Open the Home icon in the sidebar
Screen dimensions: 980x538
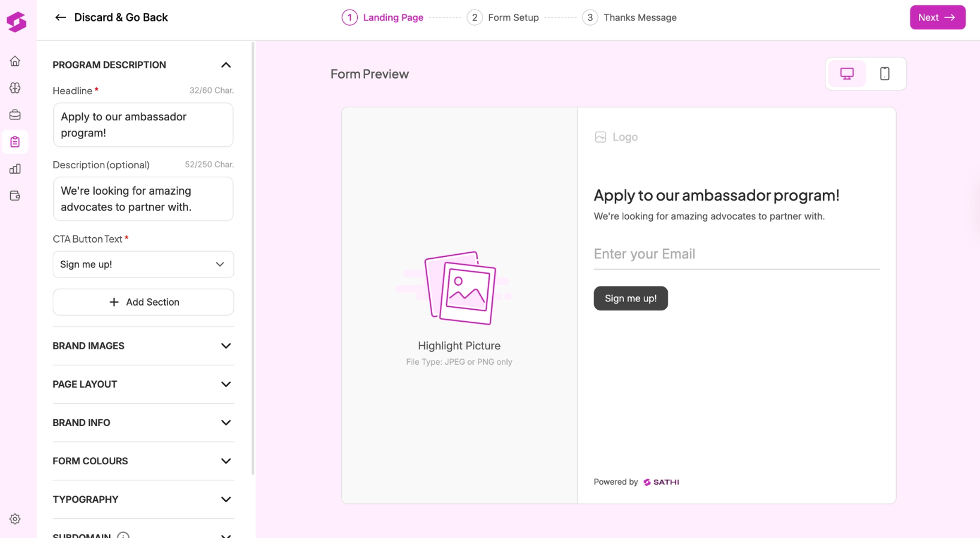(15, 61)
